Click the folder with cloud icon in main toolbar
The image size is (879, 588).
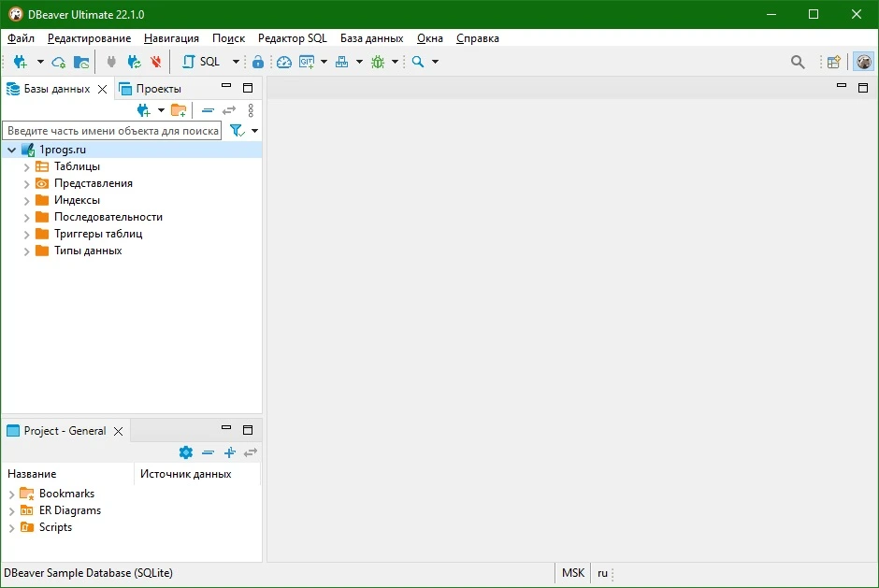click(x=81, y=62)
